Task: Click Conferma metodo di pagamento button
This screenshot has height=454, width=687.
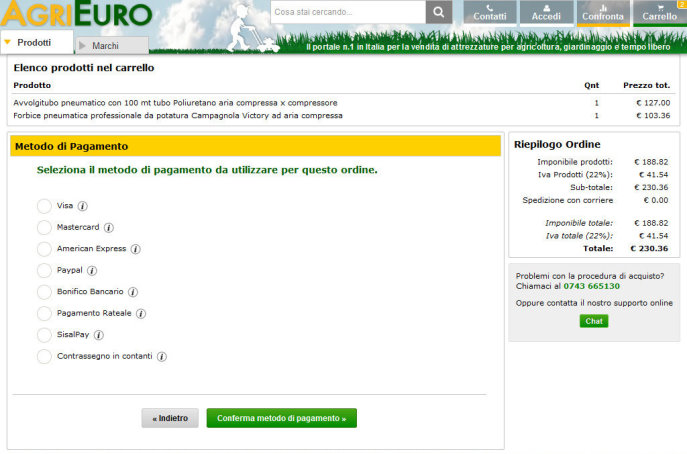Action: 281,418
